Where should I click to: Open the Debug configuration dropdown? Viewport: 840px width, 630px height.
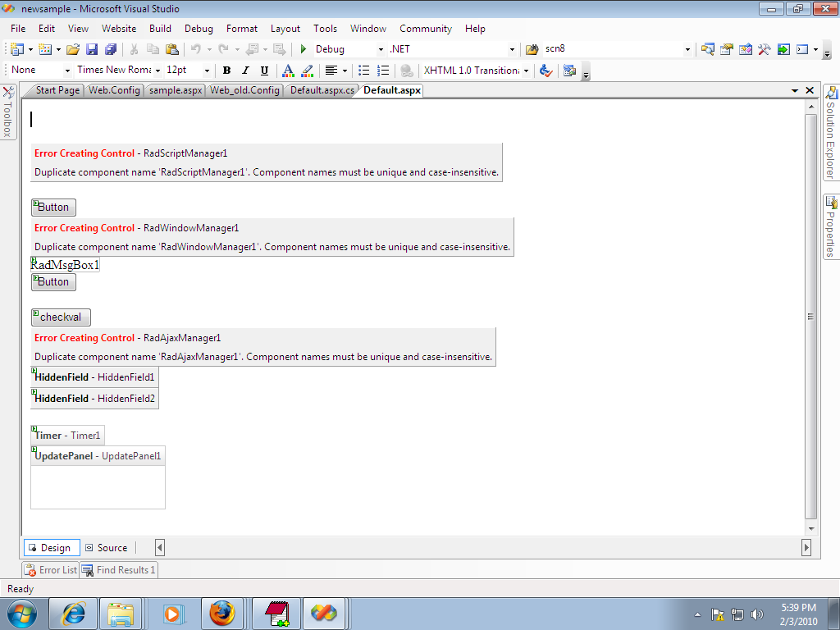tap(381, 49)
